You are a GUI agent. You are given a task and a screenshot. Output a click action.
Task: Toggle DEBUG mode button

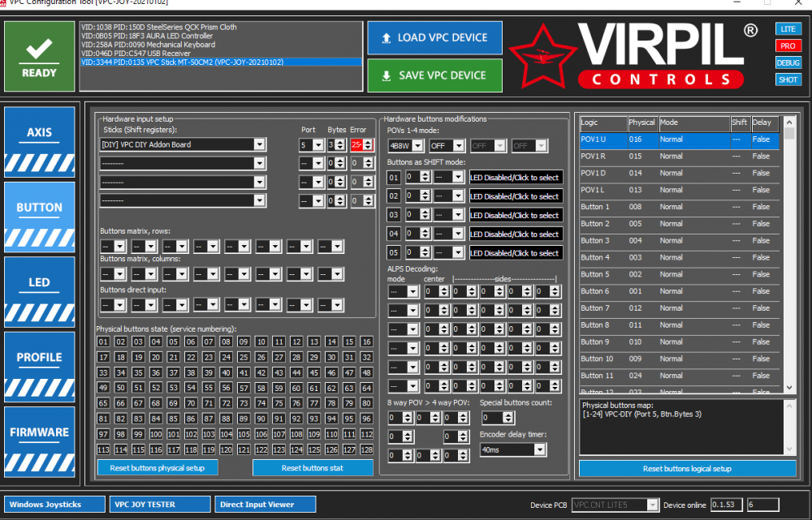point(788,62)
